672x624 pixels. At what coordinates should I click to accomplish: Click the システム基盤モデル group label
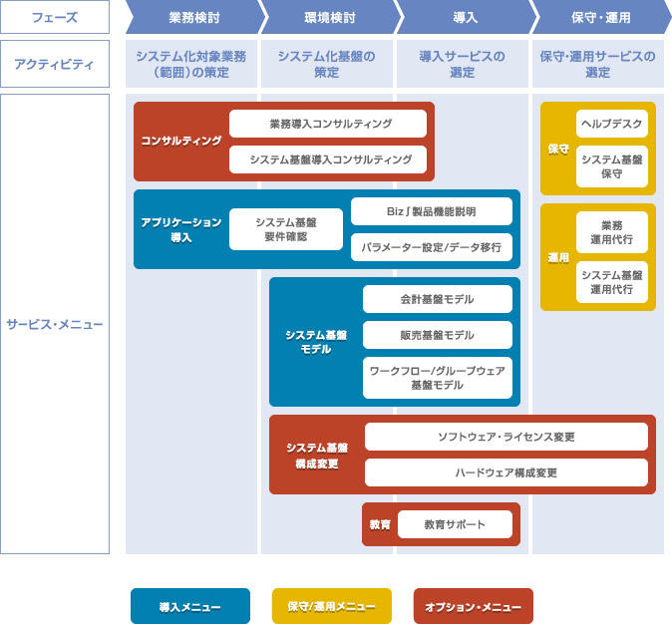(x=316, y=342)
